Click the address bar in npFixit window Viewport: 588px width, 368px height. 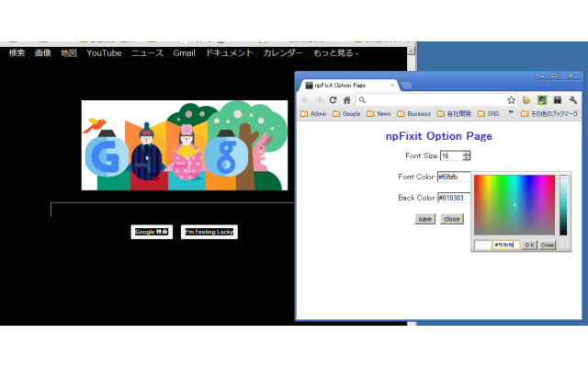coord(435,100)
